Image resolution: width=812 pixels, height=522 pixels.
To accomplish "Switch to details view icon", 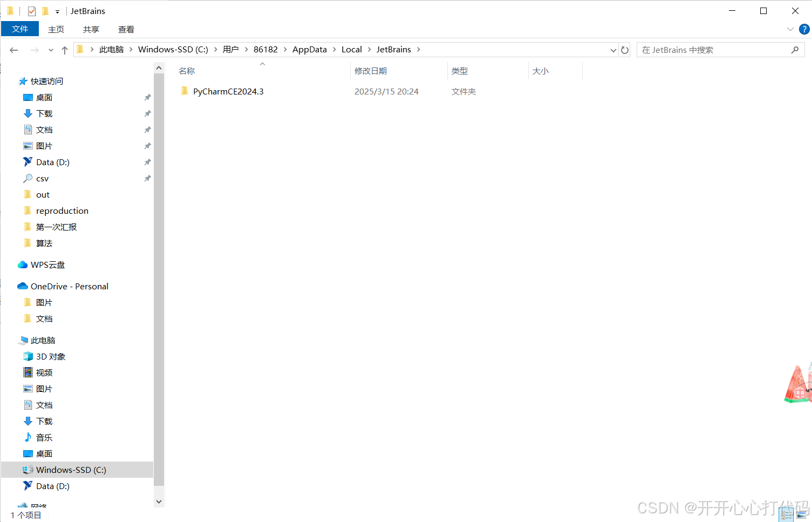I will pyautogui.click(x=787, y=515).
